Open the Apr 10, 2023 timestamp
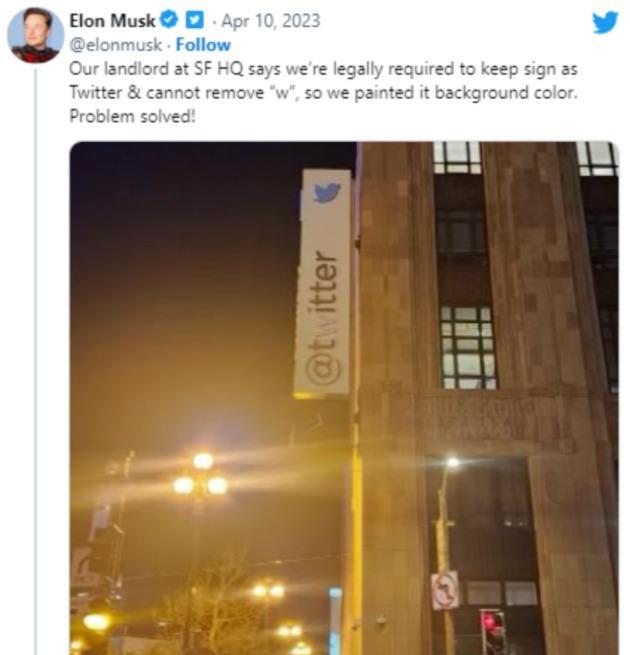 [270, 20]
